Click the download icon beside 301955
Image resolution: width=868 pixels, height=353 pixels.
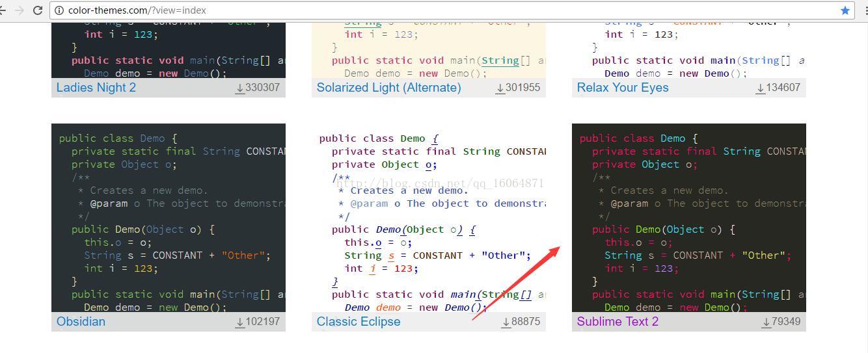500,88
